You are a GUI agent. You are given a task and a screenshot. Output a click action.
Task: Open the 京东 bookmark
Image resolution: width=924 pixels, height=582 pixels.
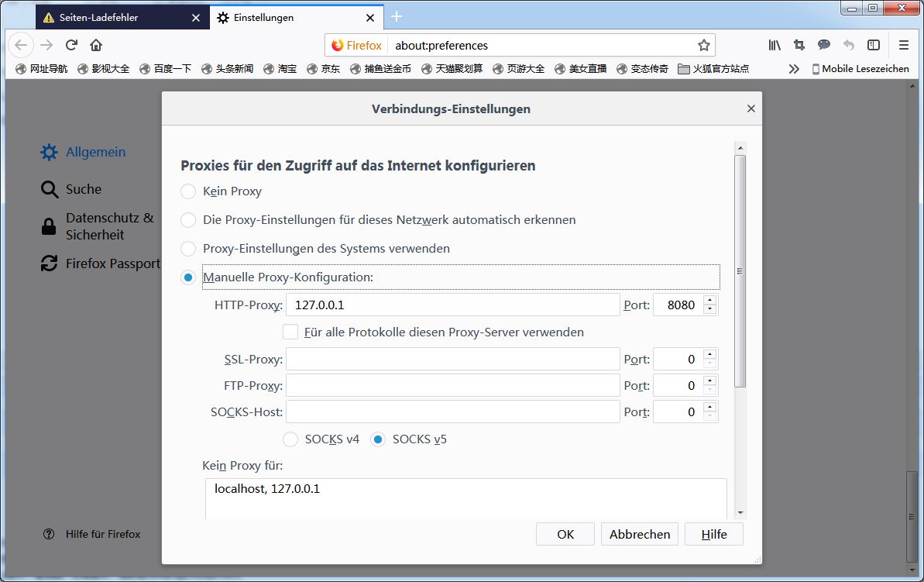(324, 69)
